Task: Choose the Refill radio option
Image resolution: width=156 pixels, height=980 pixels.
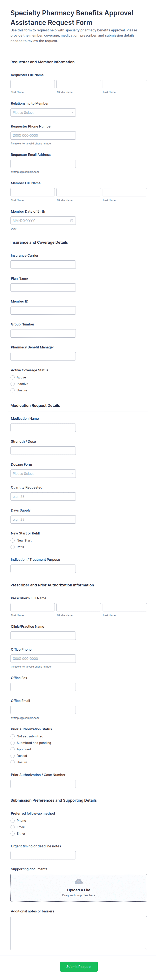Action: [x=13, y=547]
